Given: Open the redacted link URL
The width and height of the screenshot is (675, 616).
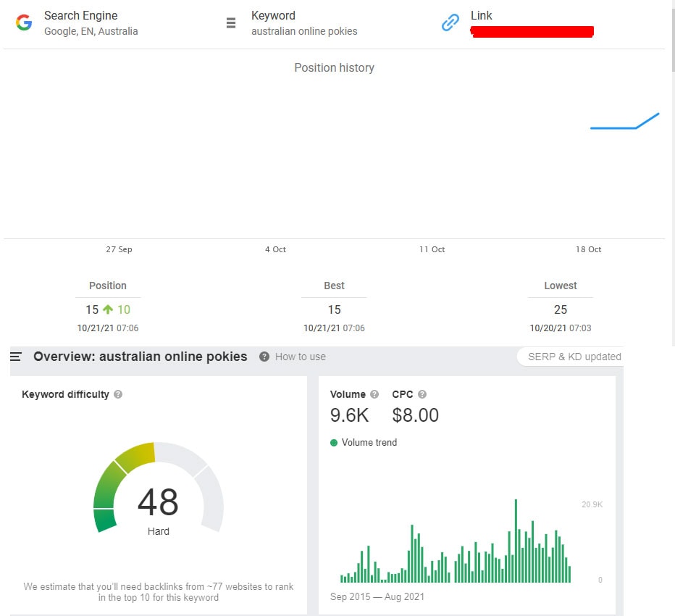Looking at the screenshot, I should click(532, 31).
